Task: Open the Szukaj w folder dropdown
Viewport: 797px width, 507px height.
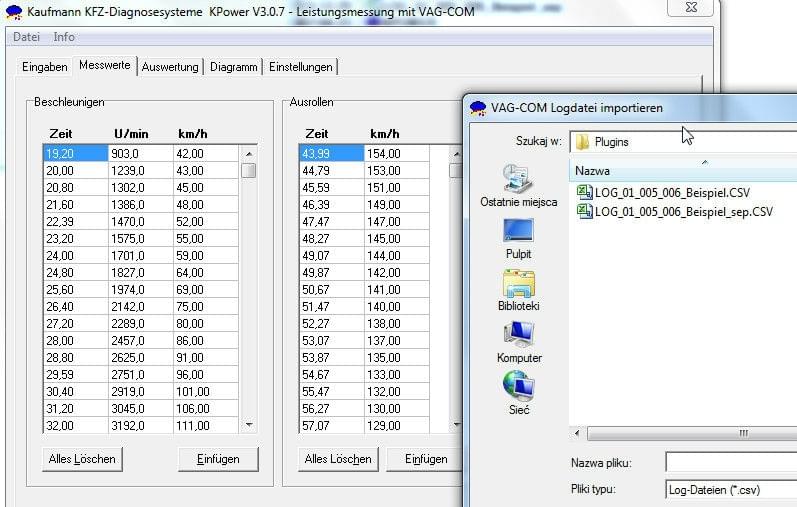Action: 683,142
